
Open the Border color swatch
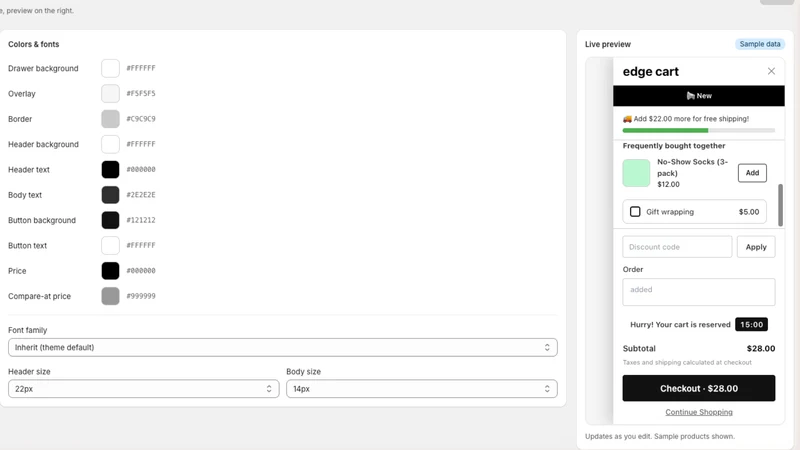coord(110,119)
